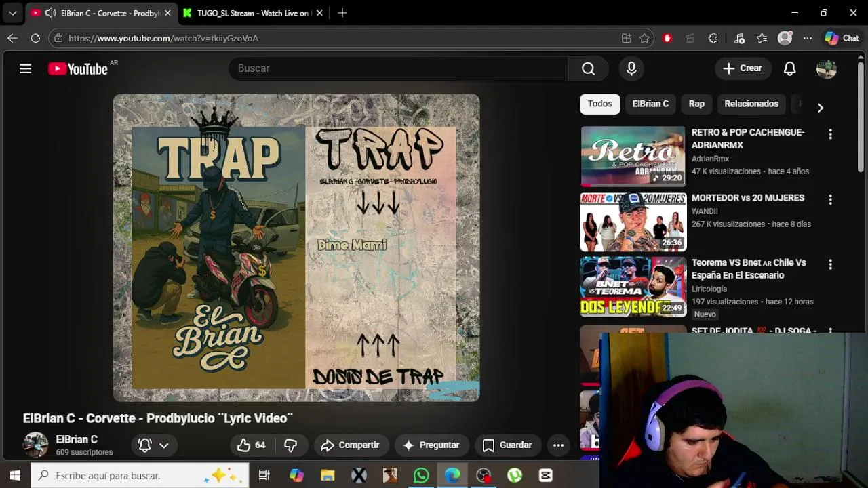Open Copilot Chat sidebar

[842, 39]
